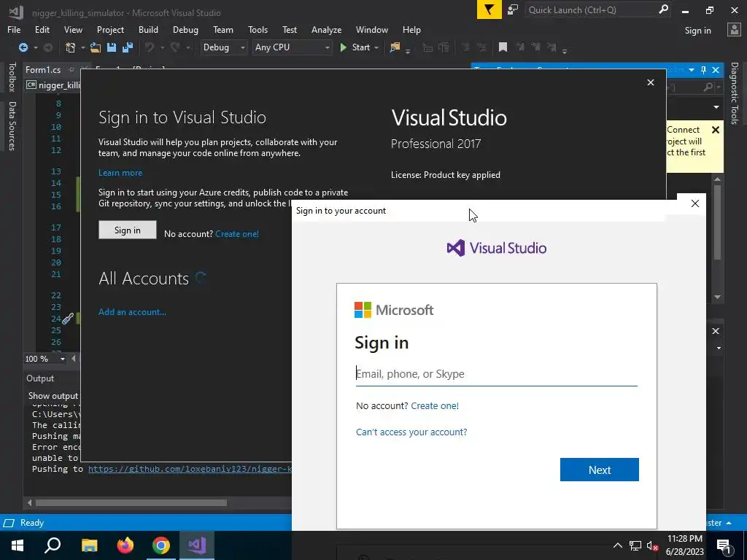
Task: Click the taskbar clock showing 11:28 PM
Action: point(684,539)
